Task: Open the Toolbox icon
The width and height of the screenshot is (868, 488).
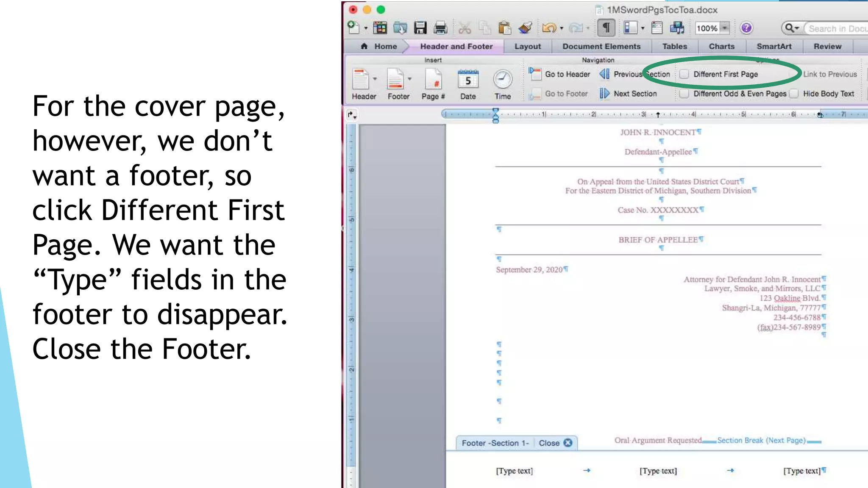Action: coord(657,28)
